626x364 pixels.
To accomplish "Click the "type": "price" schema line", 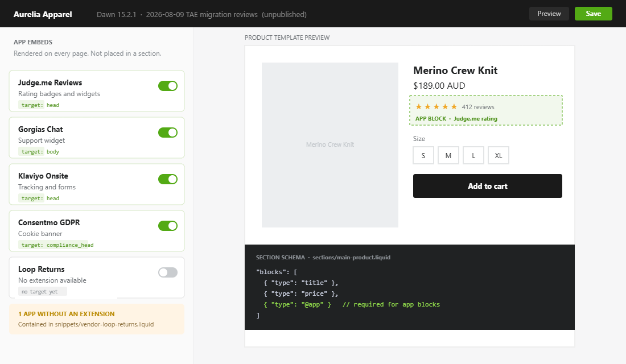I will click(300, 293).
